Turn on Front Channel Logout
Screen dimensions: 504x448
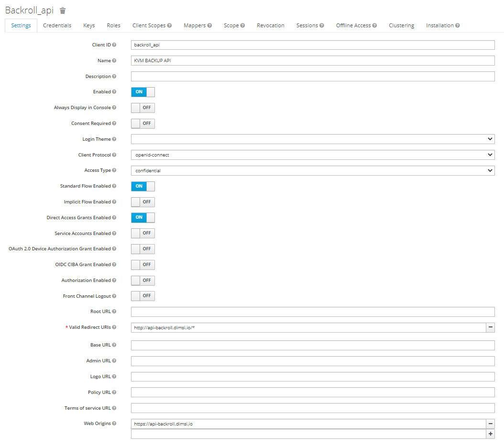pos(142,296)
